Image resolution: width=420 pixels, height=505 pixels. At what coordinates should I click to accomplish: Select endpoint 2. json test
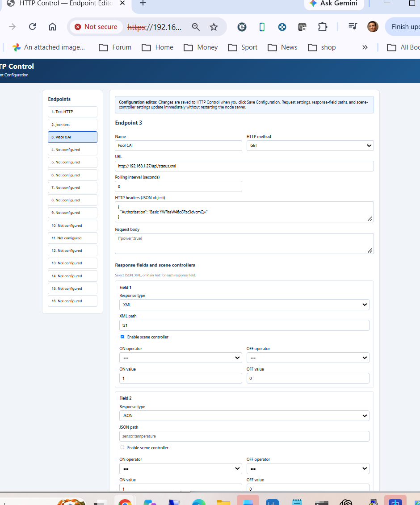(x=72, y=125)
